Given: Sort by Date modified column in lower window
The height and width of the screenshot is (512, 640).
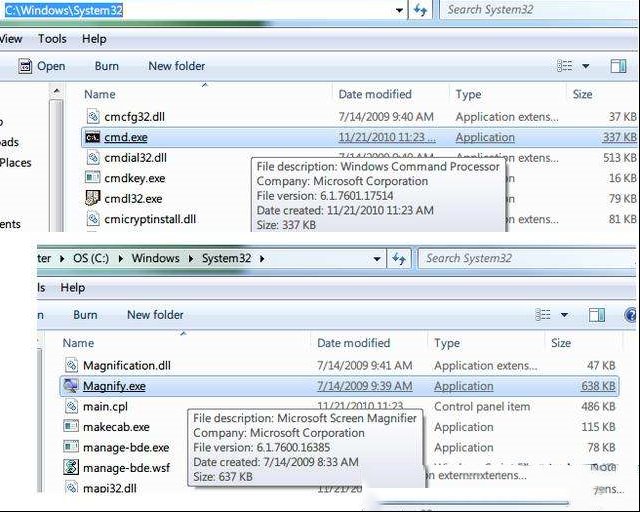Looking at the screenshot, I should (x=353, y=343).
